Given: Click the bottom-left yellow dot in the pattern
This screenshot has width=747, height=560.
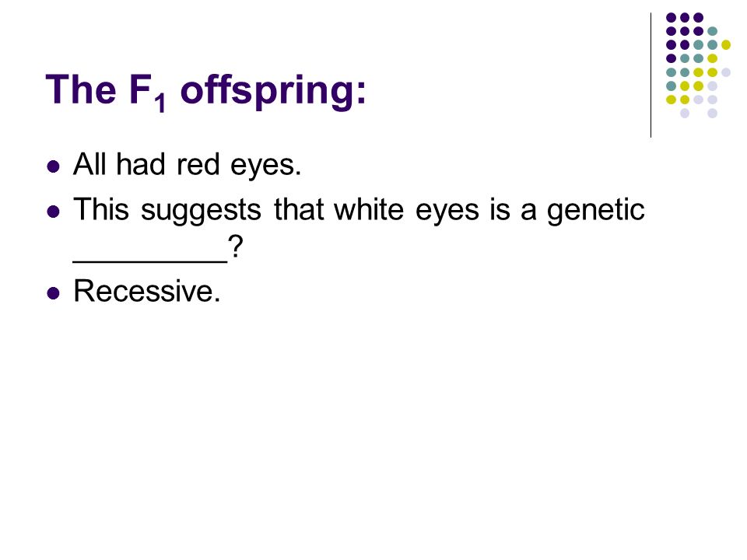Looking at the screenshot, I should (672, 100).
